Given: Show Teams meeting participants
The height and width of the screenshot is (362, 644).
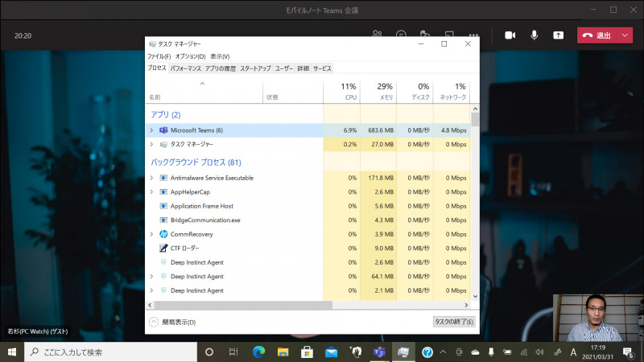Looking at the screenshot, I should pos(377,34).
